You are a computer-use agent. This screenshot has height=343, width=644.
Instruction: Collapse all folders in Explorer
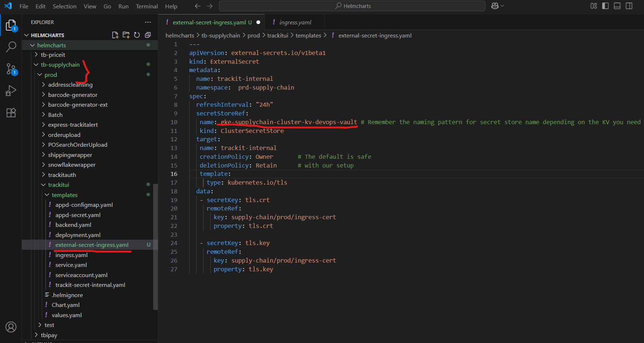pyautogui.click(x=148, y=35)
